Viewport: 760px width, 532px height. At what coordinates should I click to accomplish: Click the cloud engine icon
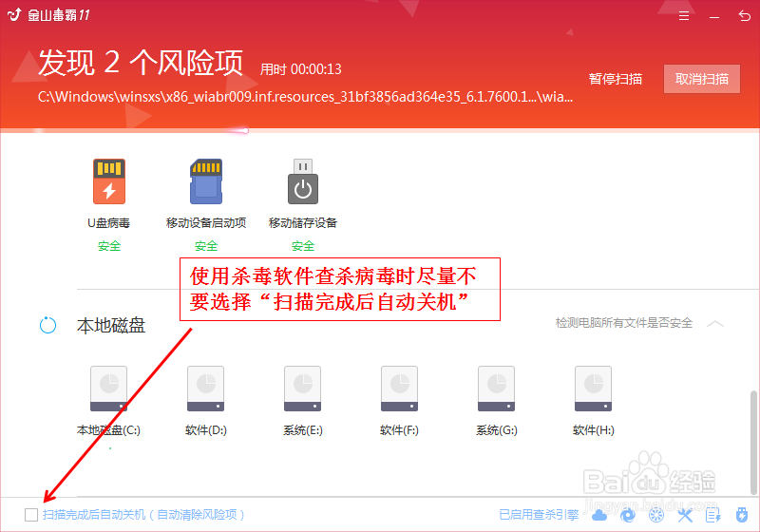tap(599, 515)
